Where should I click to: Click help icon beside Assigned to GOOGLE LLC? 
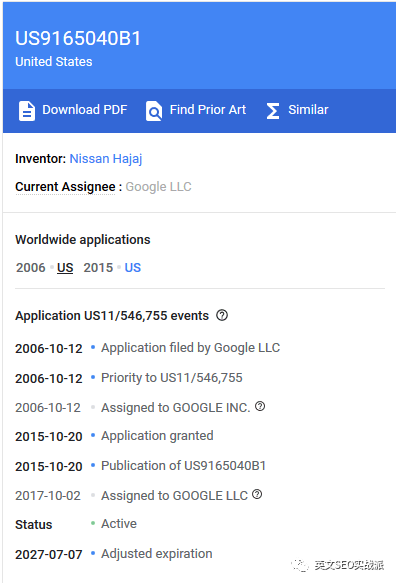pos(257,494)
